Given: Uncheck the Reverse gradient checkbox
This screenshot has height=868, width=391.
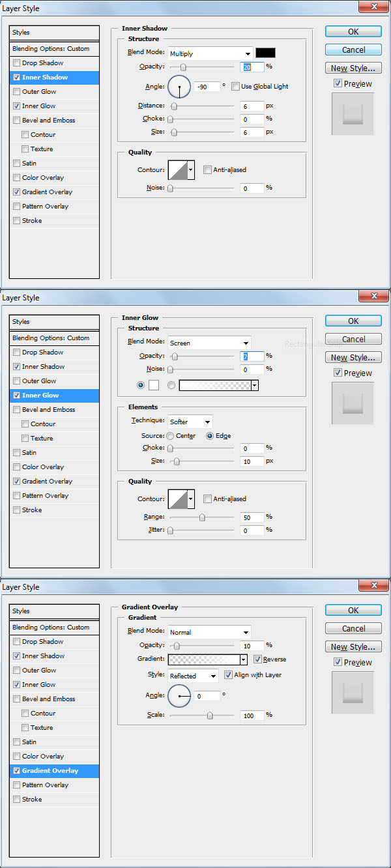Looking at the screenshot, I should [257, 659].
